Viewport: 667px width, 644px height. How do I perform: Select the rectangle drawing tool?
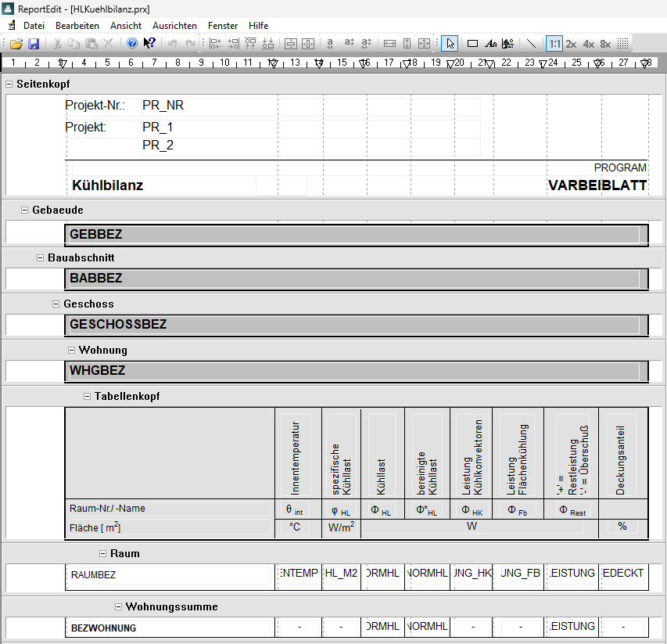point(472,43)
